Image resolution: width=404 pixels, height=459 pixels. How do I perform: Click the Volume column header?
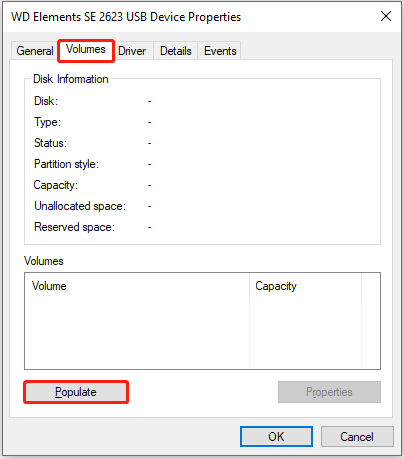coord(137,286)
